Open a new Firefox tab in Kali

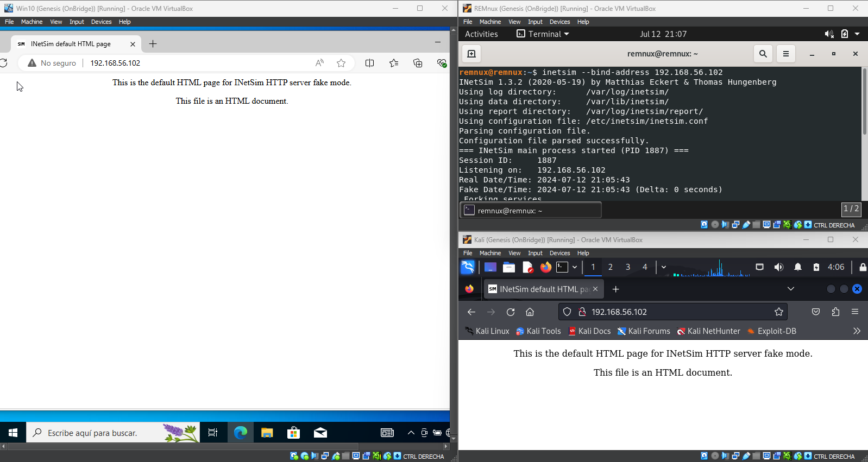(615, 289)
